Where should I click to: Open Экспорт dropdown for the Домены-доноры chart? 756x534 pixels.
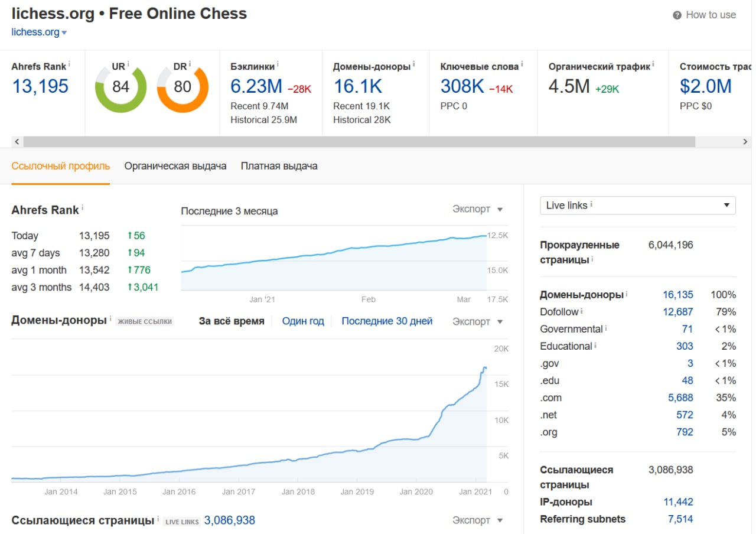[x=478, y=321]
